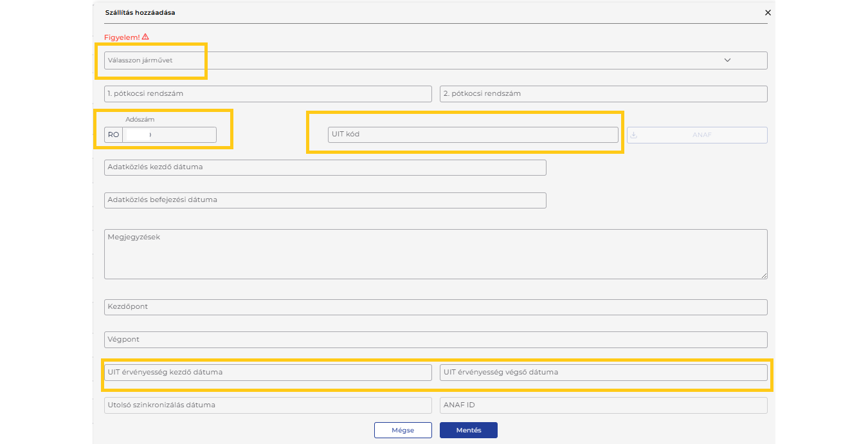Click the download icon on ANAF button
This screenshot has width=868, height=444.
point(633,135)
